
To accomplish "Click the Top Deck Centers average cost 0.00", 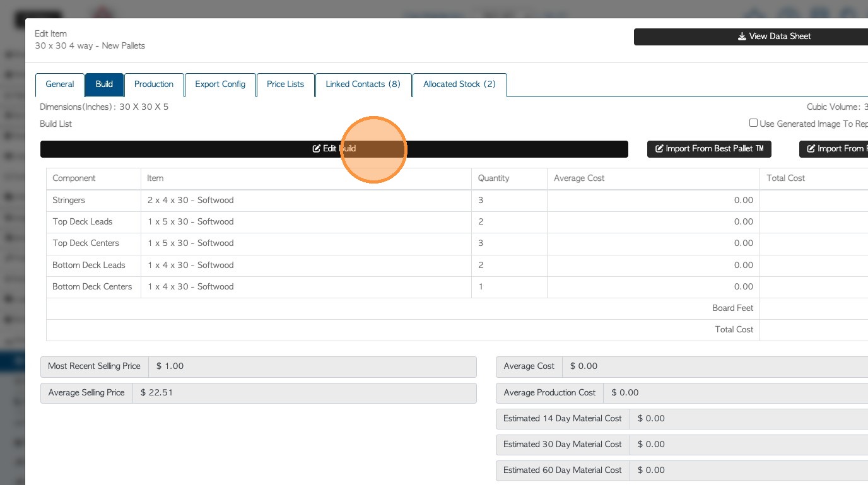I will coord(743,243).
